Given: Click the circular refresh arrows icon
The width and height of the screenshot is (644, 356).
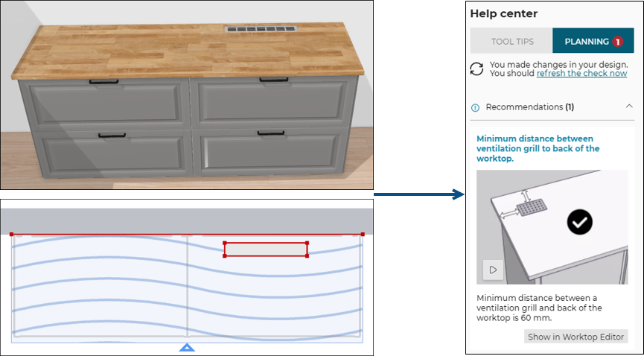Looking at the screenshot, I should [476, 69].
